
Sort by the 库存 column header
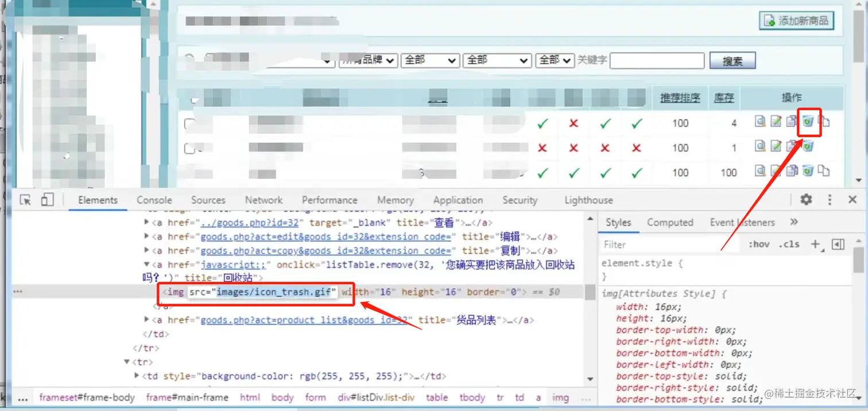(x=724, y=98)
